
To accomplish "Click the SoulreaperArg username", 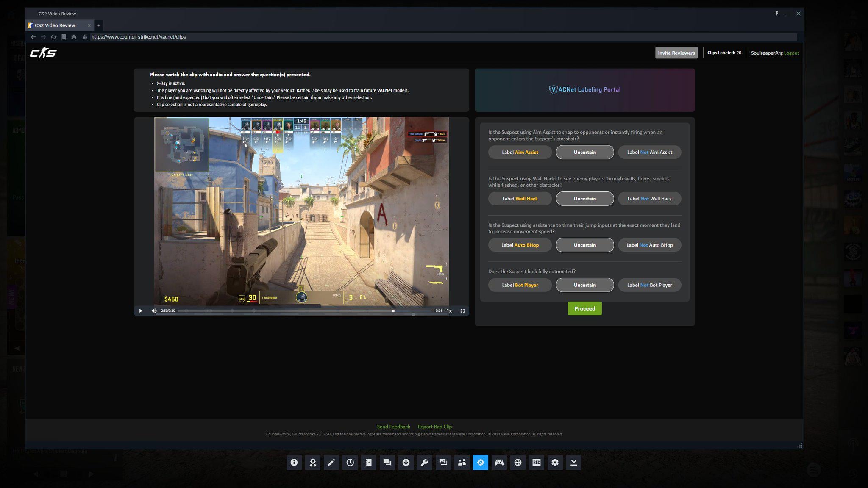I will click(x=767, y=53).
